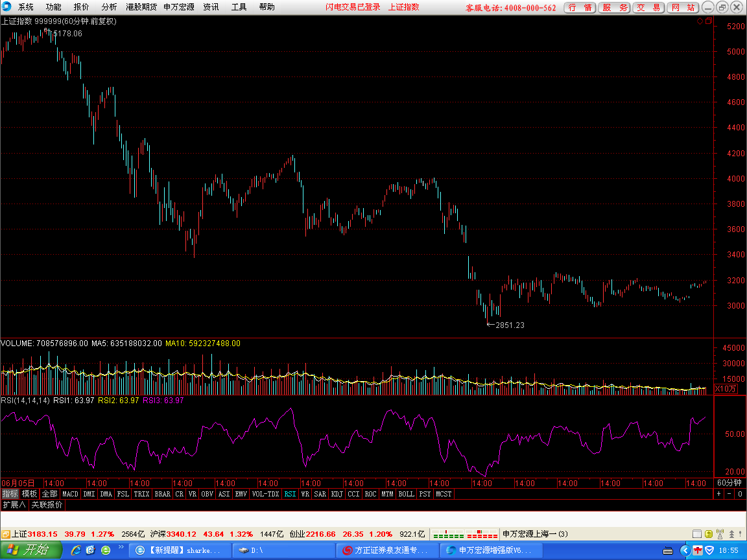Switch indicator to SAR
The height and width of the screenshot is (560, 747).
coord(320,494)
